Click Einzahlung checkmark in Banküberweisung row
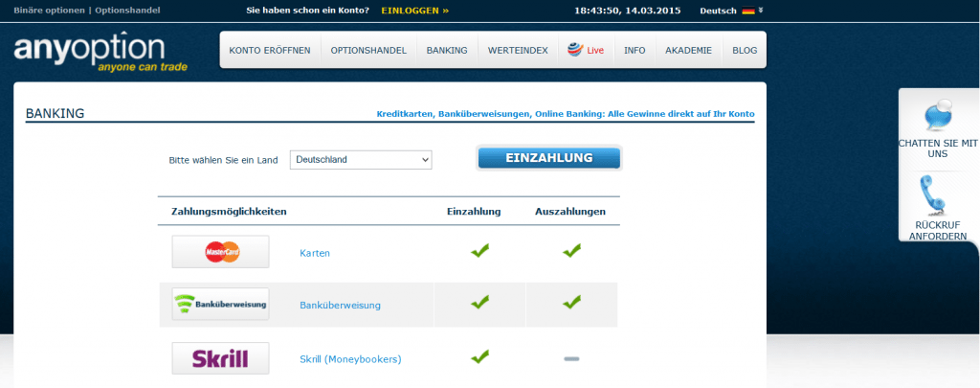Viewport: 980px width, 388px height. tap(480, 303)
